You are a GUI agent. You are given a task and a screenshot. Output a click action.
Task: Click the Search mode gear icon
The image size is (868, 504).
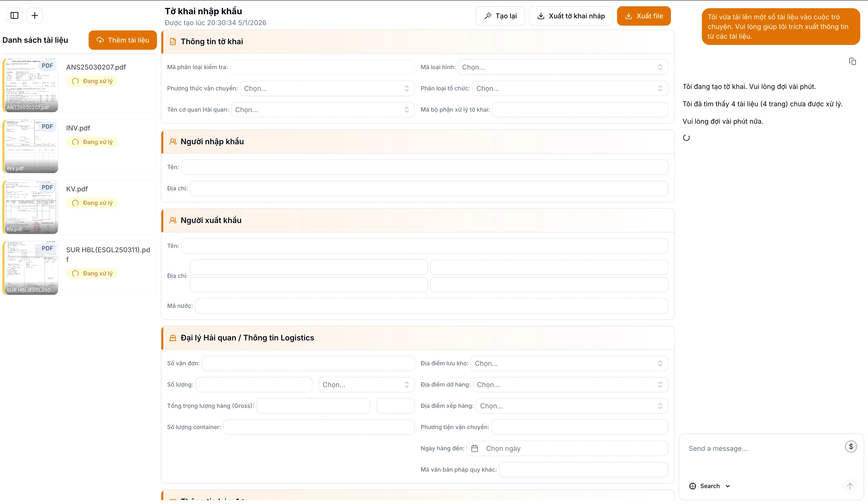coord(693,486)
